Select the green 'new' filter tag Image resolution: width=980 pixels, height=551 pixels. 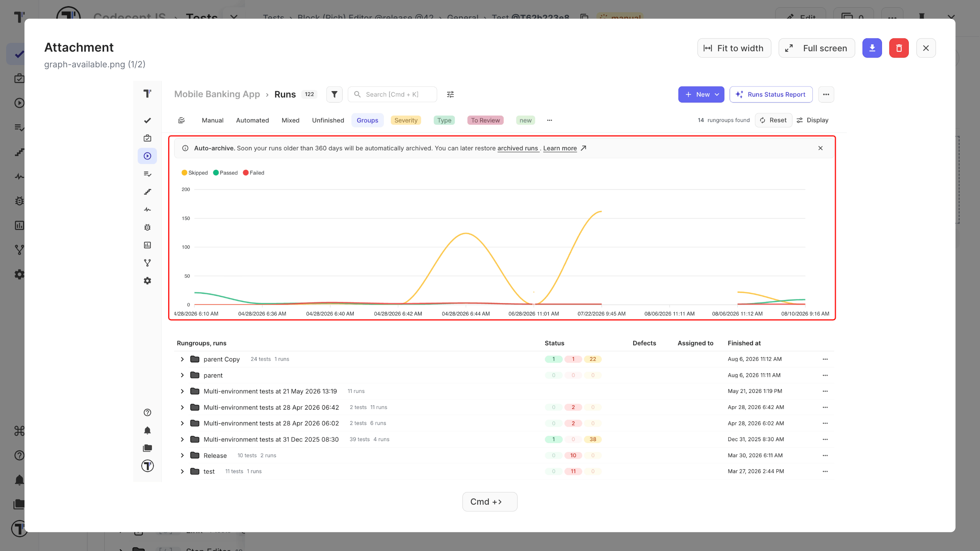(526, 120)
